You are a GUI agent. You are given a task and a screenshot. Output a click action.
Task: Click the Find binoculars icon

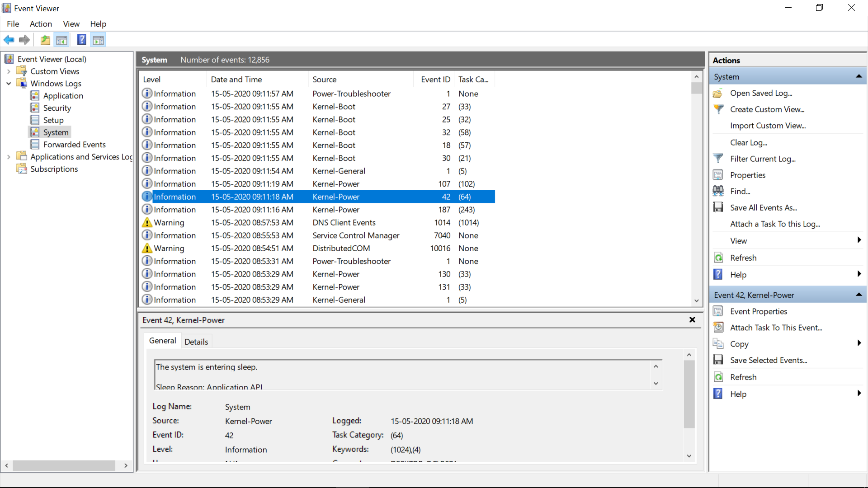(718, 191)
